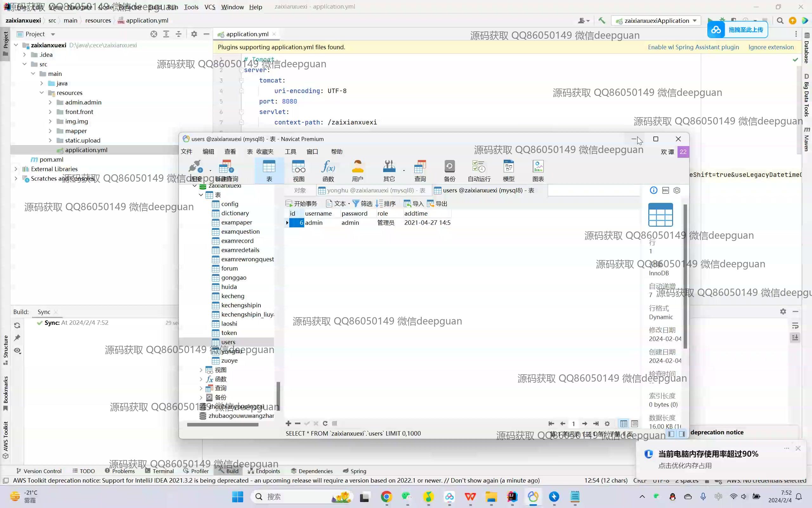Click the 导入 (Import) button in Navicat

414,204
